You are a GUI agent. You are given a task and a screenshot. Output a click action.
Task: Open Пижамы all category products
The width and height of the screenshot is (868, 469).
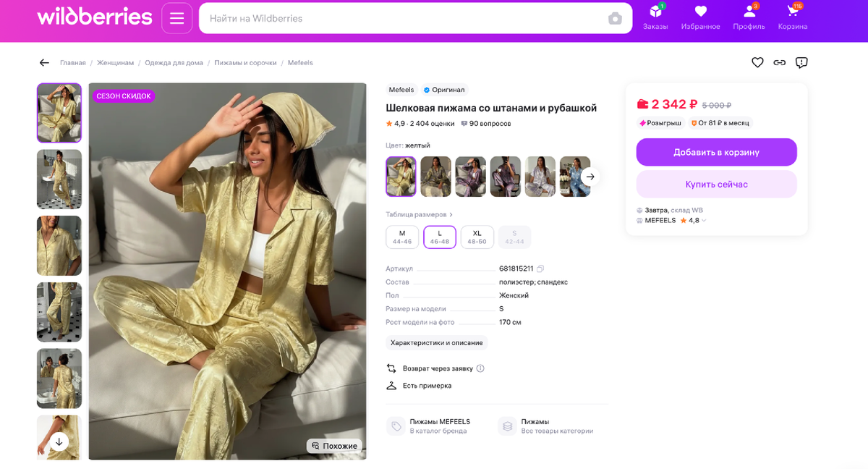pyautogui.click(x=546, y=426)
